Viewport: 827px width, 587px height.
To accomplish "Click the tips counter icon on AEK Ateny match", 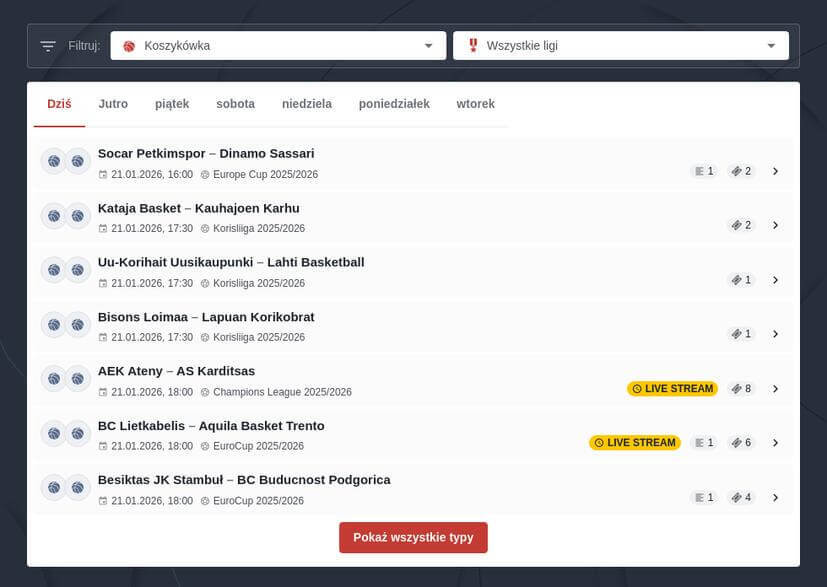I will click(x=736, y=388).
